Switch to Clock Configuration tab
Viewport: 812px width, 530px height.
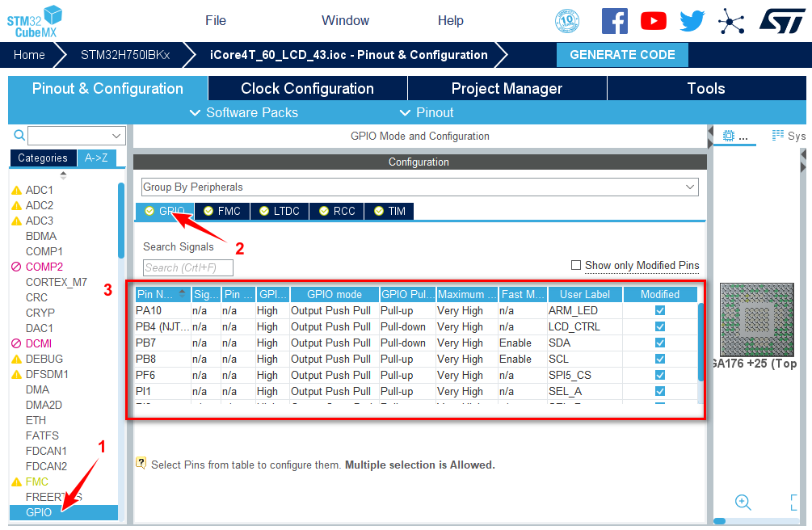pos(307,89)
